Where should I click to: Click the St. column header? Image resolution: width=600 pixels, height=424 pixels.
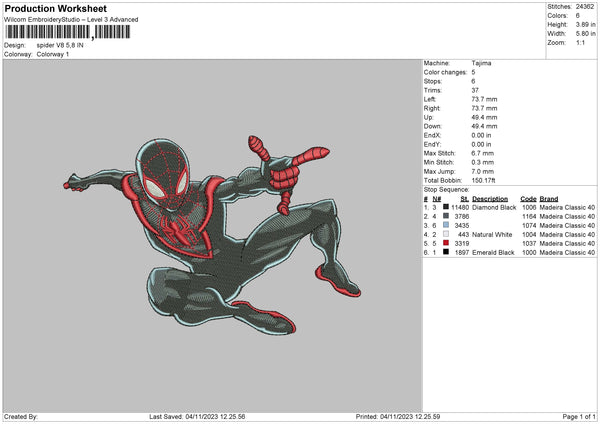pyautogui.click(x=465, y=198)
